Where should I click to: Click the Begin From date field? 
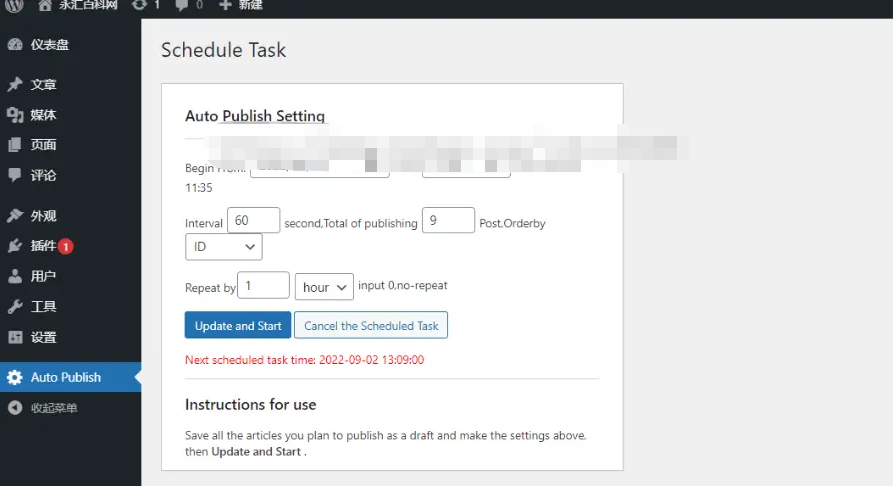pyautogui.click(x=319, y=166)
